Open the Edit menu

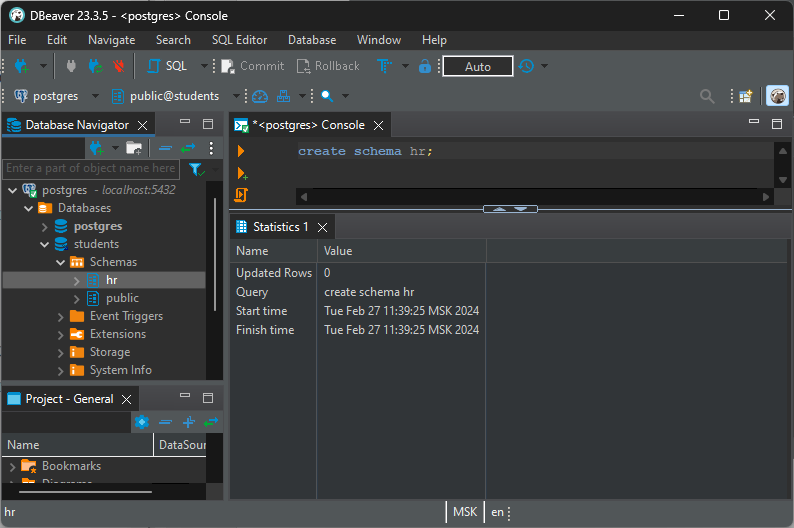click(57, 40)
